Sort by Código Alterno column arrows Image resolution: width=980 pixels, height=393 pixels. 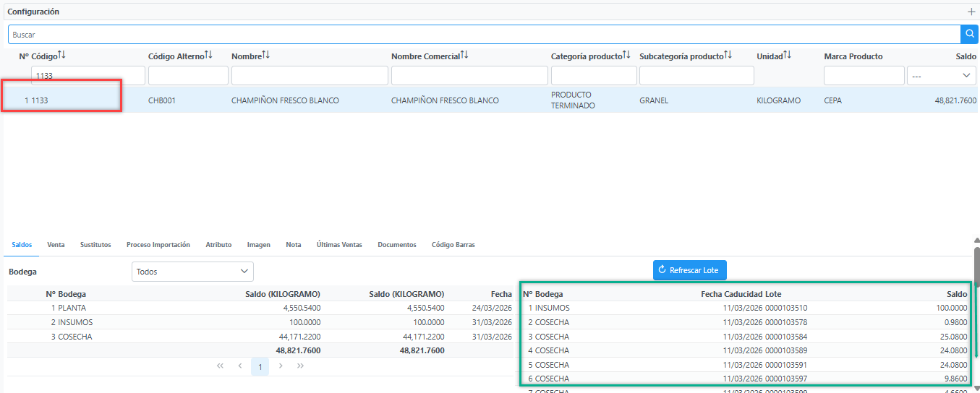point(208,56)
